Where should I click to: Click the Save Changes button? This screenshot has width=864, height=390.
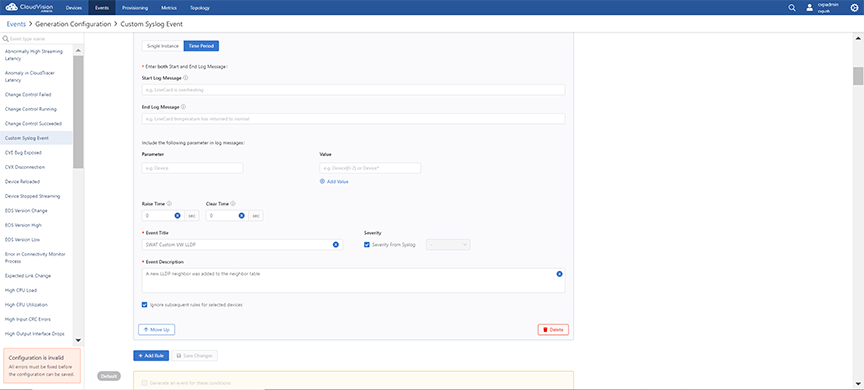pos(195,356)
